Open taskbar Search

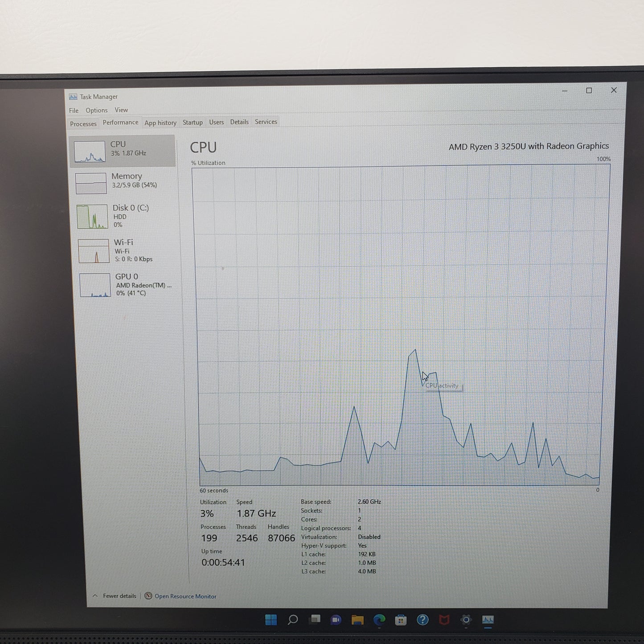pos(293,619)
